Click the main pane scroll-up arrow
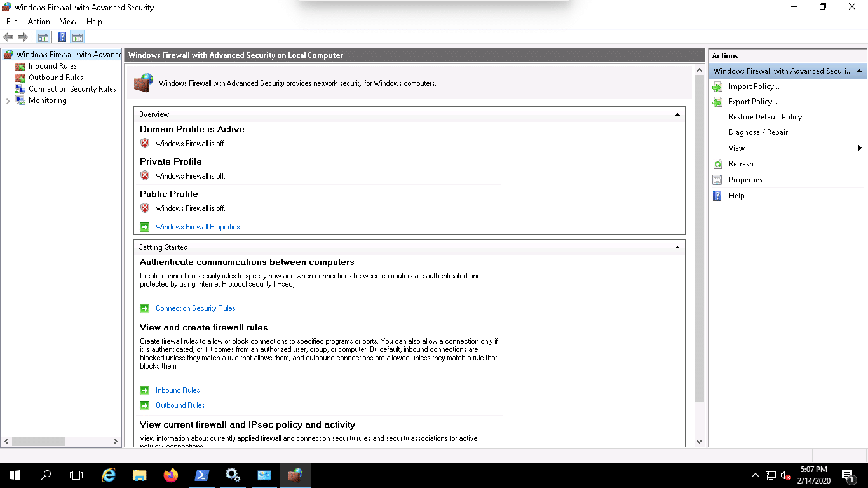 pos(699,70)
